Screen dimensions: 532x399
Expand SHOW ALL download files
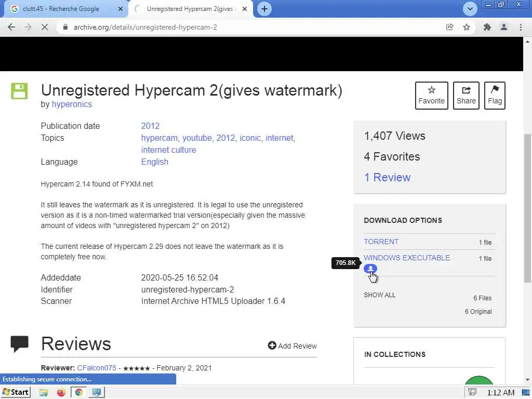click(x=380, y=295)
